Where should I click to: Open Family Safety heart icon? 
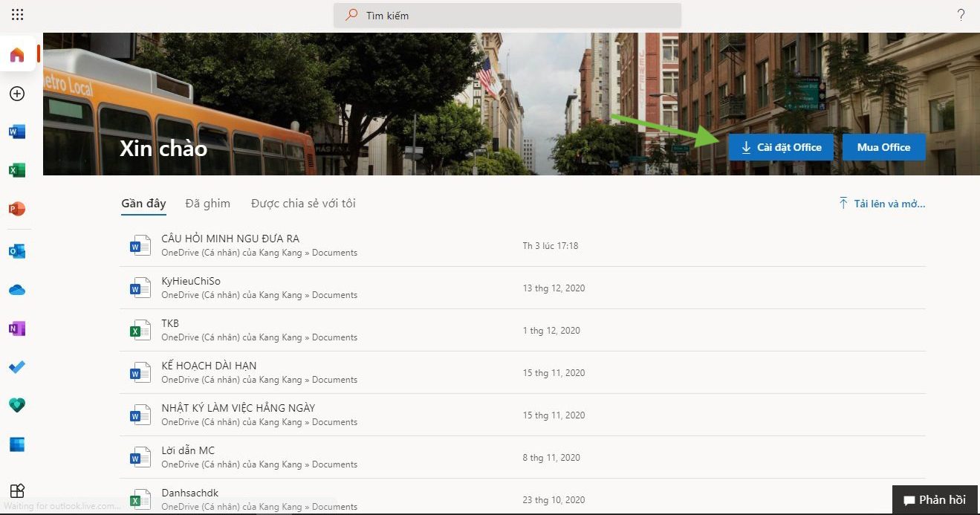17,405
